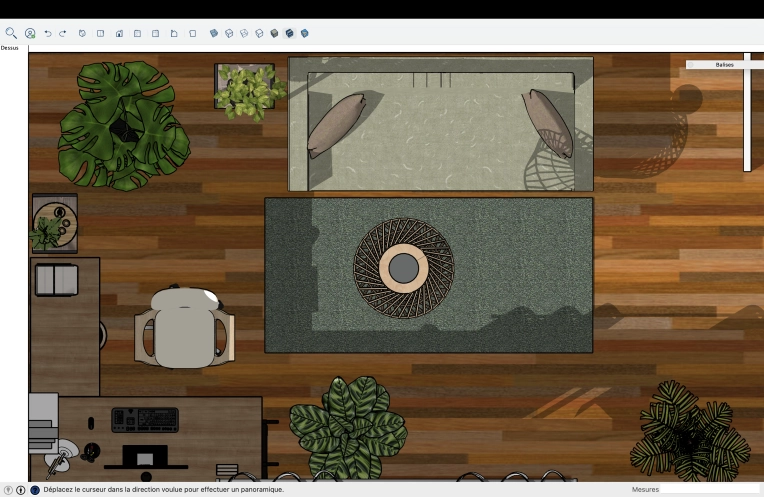Select the round wicker coffee table

pos(403,268)
